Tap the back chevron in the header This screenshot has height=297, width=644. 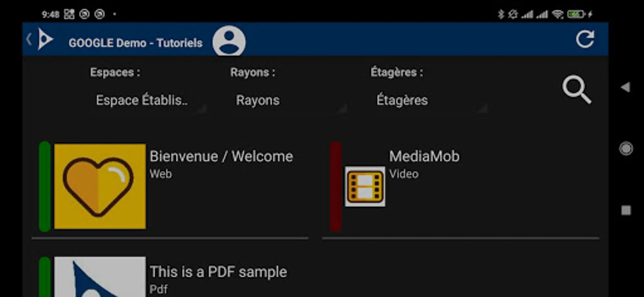tap(29, 40)
